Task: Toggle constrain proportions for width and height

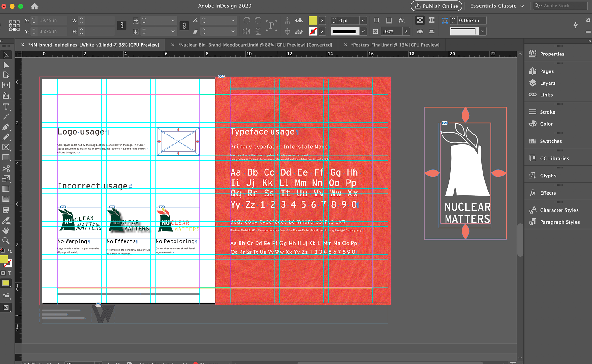Action: 122,26
